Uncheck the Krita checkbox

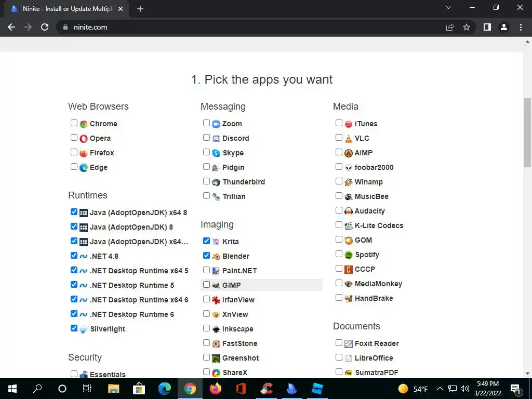pos(206,241)
